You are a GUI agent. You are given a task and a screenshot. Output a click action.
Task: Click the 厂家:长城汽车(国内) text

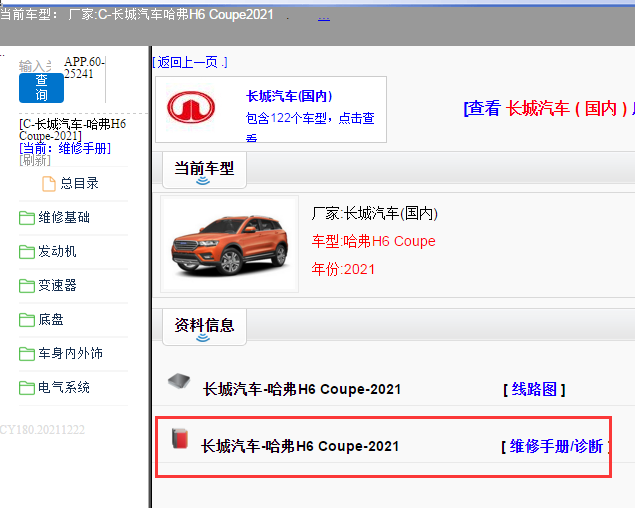[375, 213]
